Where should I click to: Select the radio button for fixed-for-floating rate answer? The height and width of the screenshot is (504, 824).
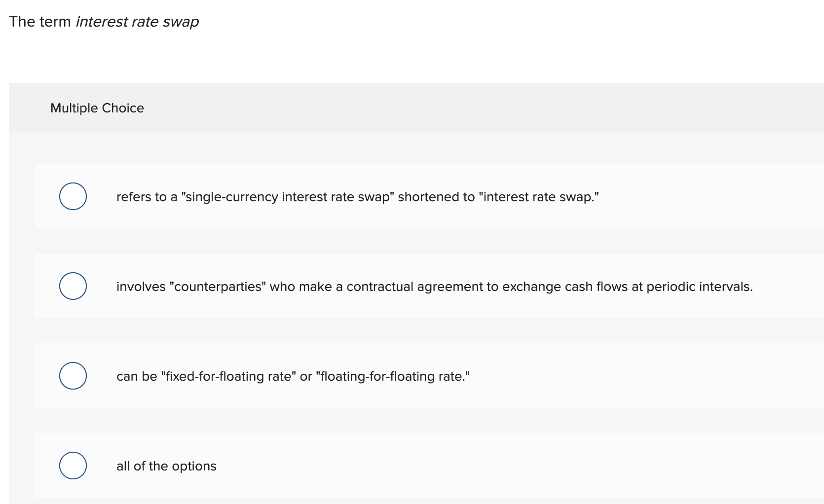click(x=73, y=375)
